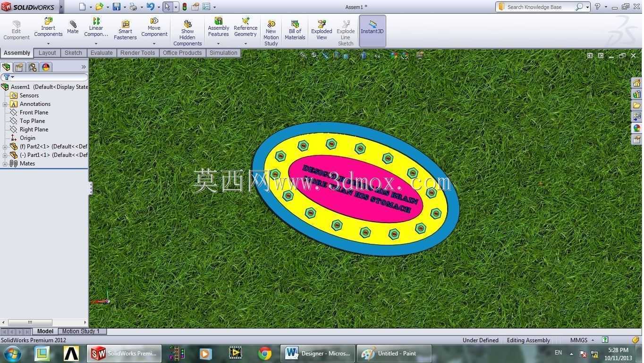Open the Save dropdown arrow
Screen dimensions: 644x363
(x=124, y=7)
